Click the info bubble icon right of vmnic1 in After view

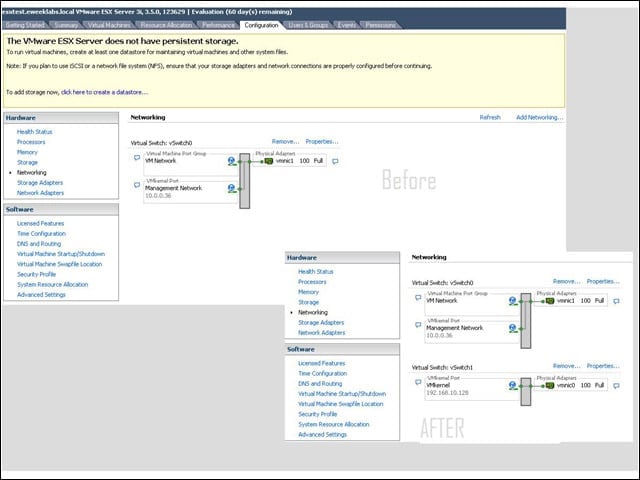616,301
